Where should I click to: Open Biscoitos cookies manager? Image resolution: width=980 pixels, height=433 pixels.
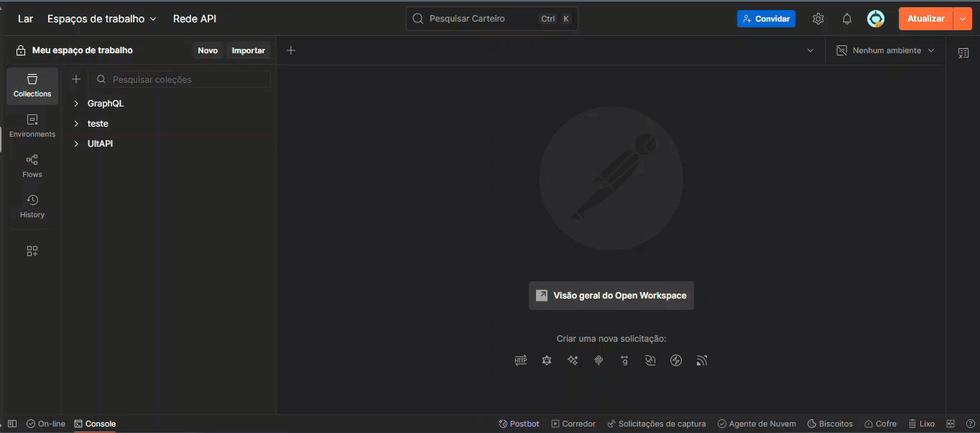(830, 424)
